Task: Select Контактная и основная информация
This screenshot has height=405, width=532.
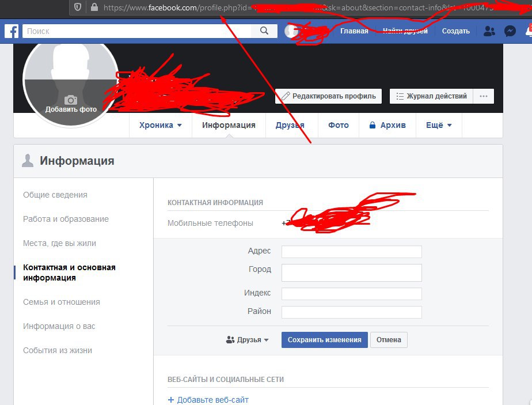Action: (x=69, y=272)
